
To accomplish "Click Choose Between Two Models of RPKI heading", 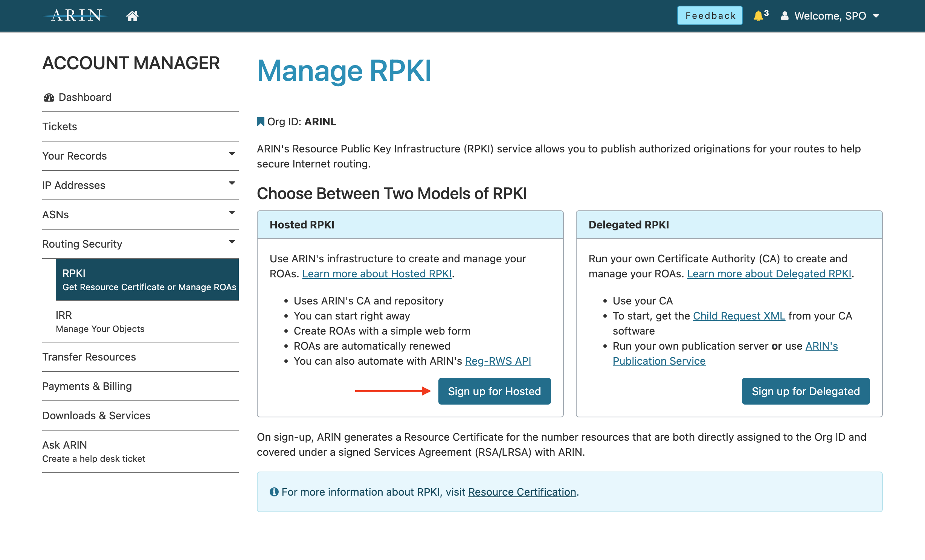I will [x=392, y=193].
